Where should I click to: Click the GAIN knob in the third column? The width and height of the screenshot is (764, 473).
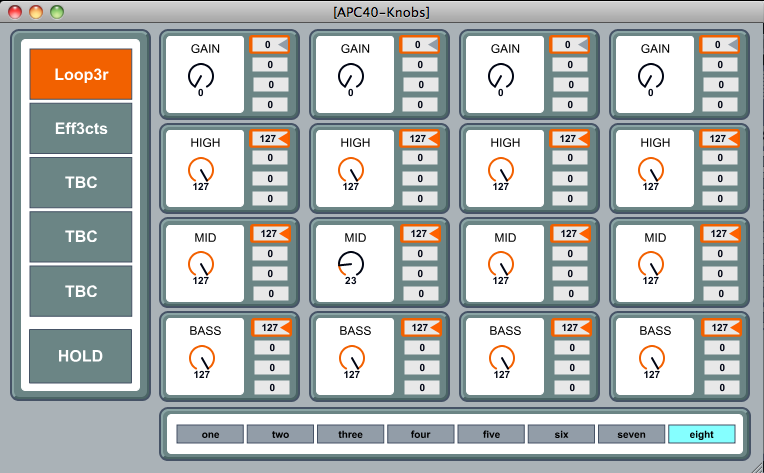[501, 76]
